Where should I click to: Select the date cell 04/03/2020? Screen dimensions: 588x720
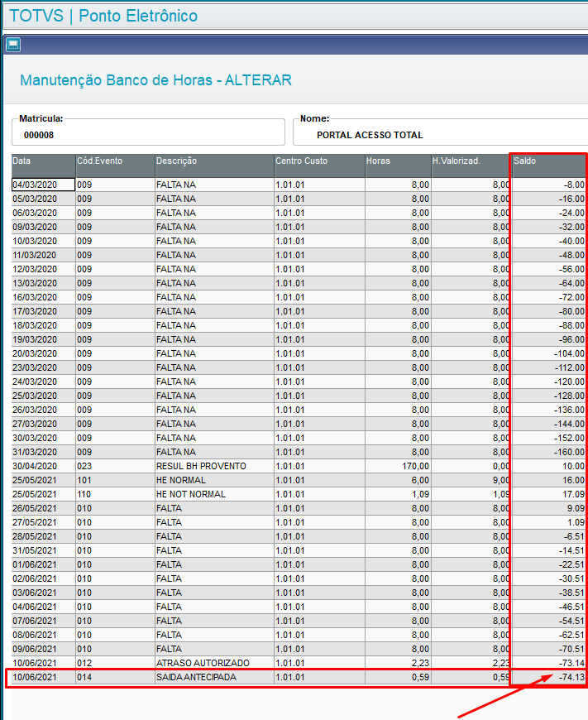pos(44,185)
